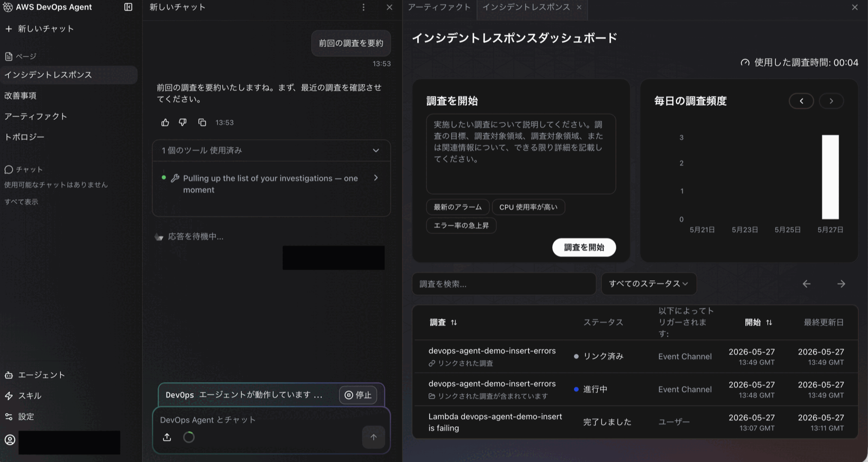The height and width of the screenshot is (462, 868).
Task: Open the すべてのステータス dropdown
Action: coord(649,284)
